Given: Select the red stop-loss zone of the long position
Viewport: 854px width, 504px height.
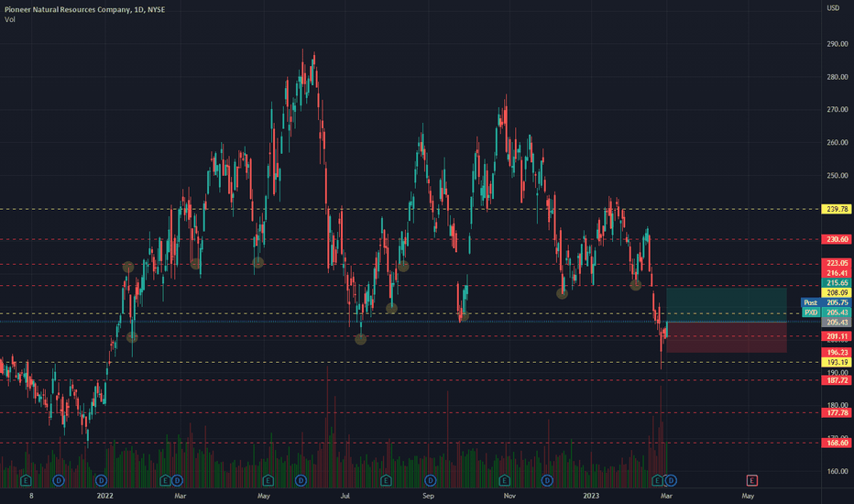Looking at the screenshot, I should click(727, 337).
